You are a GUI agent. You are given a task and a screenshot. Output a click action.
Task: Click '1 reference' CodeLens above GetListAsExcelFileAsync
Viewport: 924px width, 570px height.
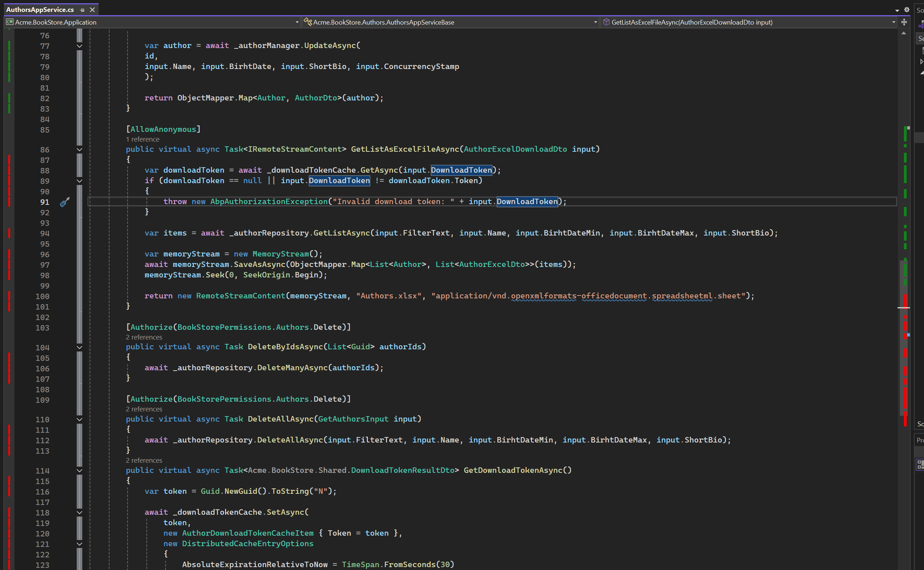143,139
